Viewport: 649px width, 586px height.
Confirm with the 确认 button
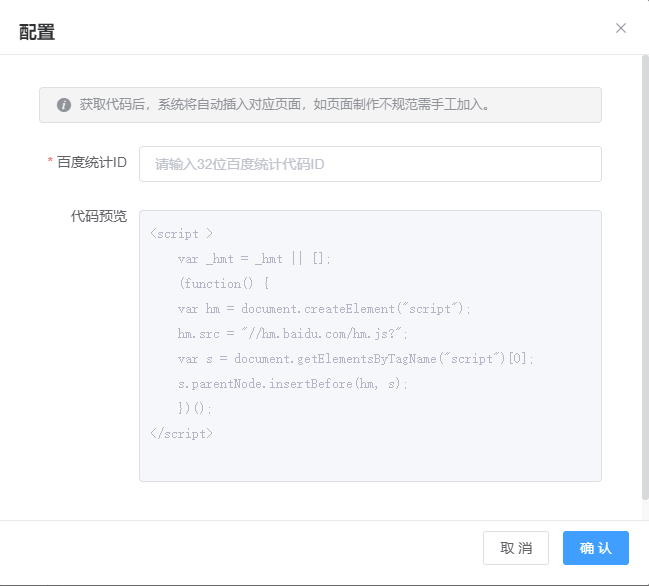596,548
